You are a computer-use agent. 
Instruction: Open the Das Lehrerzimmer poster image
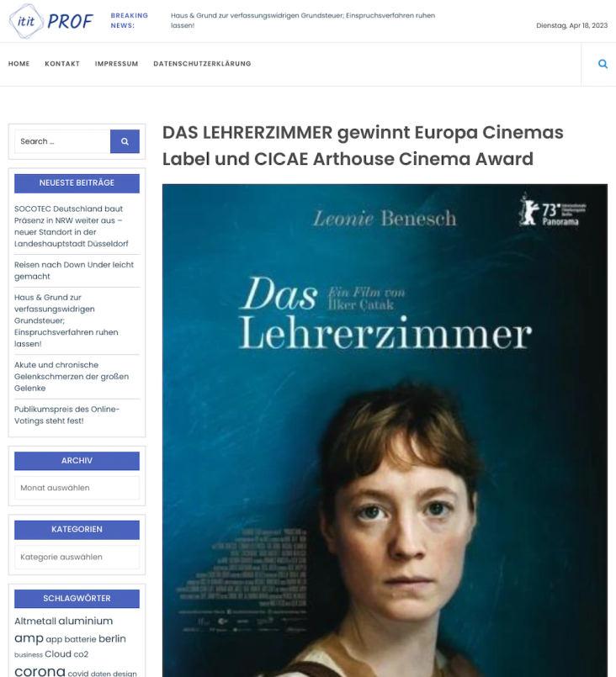[x=385, y=431]
